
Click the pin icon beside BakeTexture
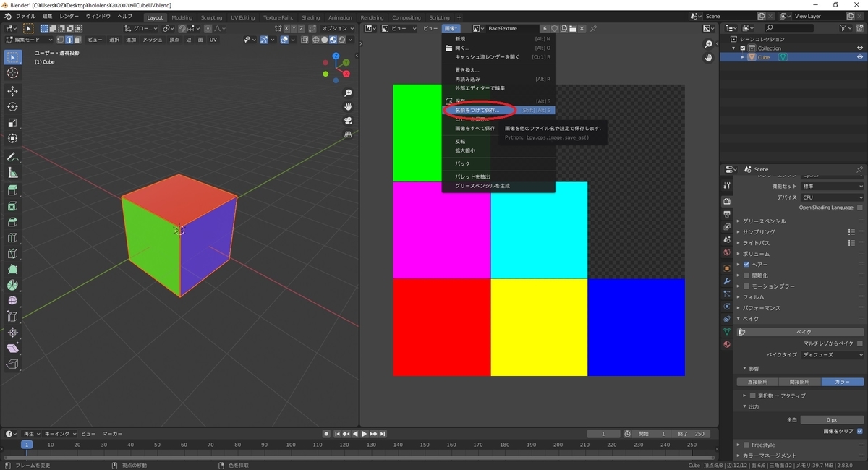[x=594, y=28]
